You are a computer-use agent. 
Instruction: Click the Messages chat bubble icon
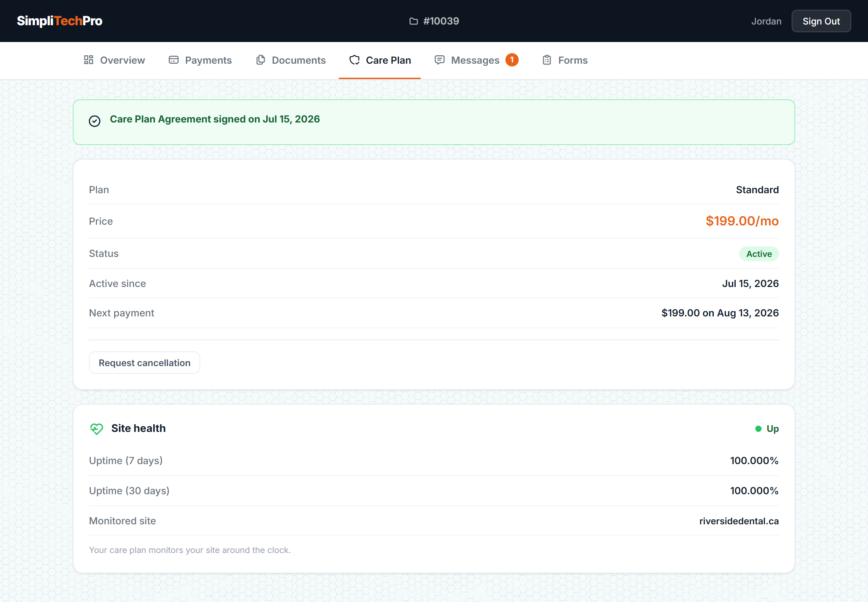tap(440, 60)
